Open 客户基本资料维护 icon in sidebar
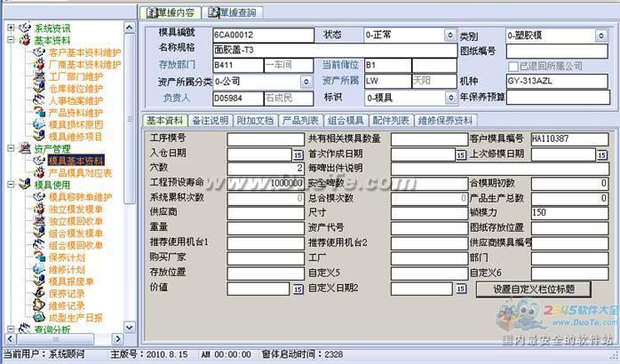This screenshot has width=620, height=364. point(40,52)
